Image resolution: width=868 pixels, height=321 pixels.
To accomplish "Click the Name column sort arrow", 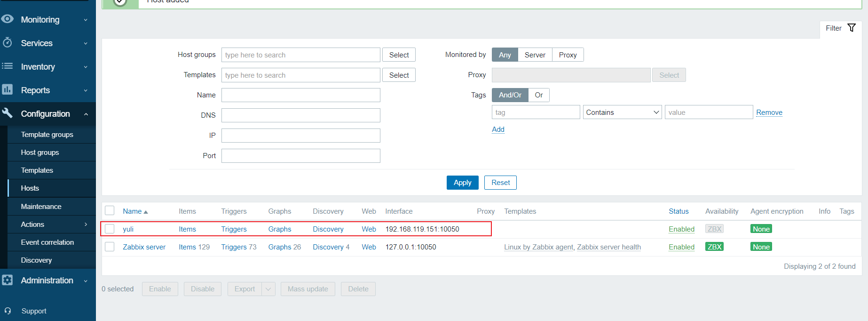I will tap(146, 212).
